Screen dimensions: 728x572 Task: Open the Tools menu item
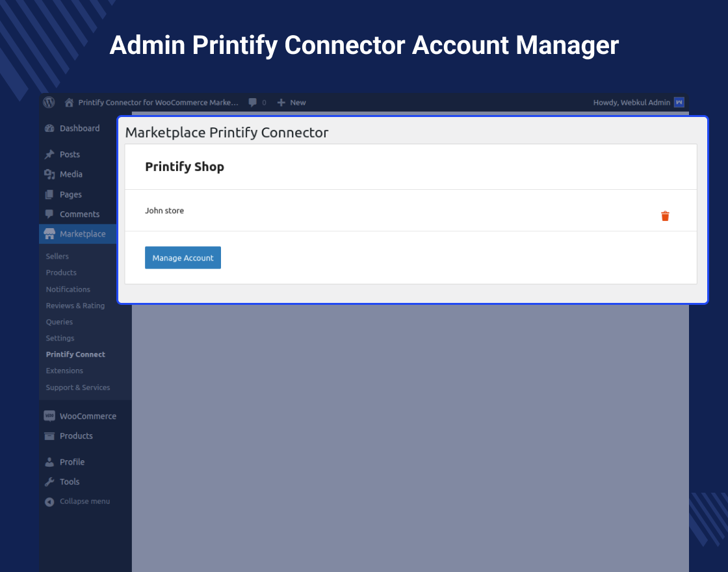click(x=70, y=482)
